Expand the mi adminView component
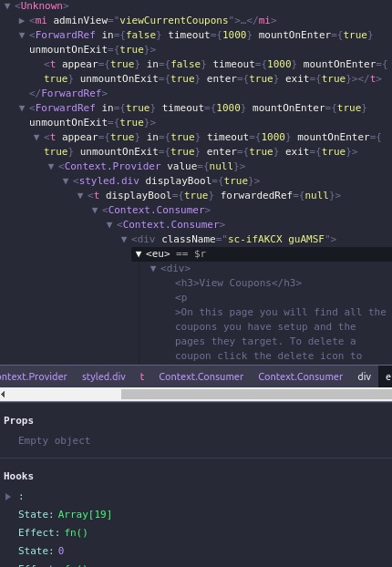Viewport: 392px width, 567px height. tap(22, 21)
